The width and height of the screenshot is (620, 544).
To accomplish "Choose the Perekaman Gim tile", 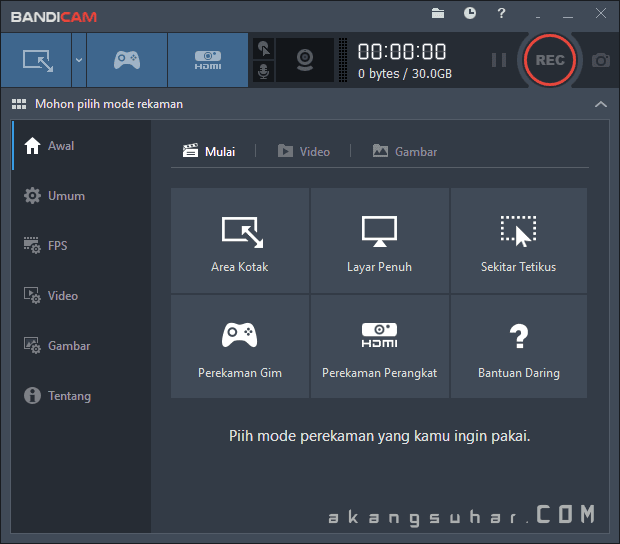I will (x=240, y=346).
